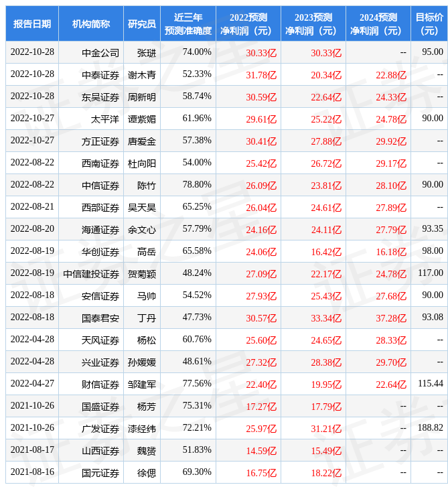Click target price 117.00
The width and height of the screenshot is (448, 489).
click(431, 273)
